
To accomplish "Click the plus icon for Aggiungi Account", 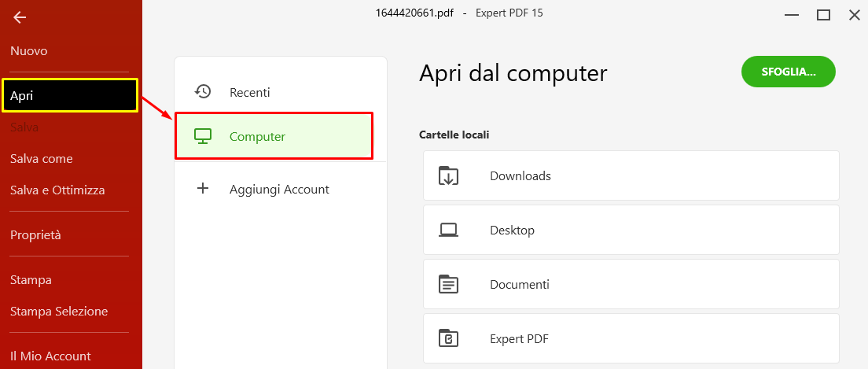I will point(203,189).
